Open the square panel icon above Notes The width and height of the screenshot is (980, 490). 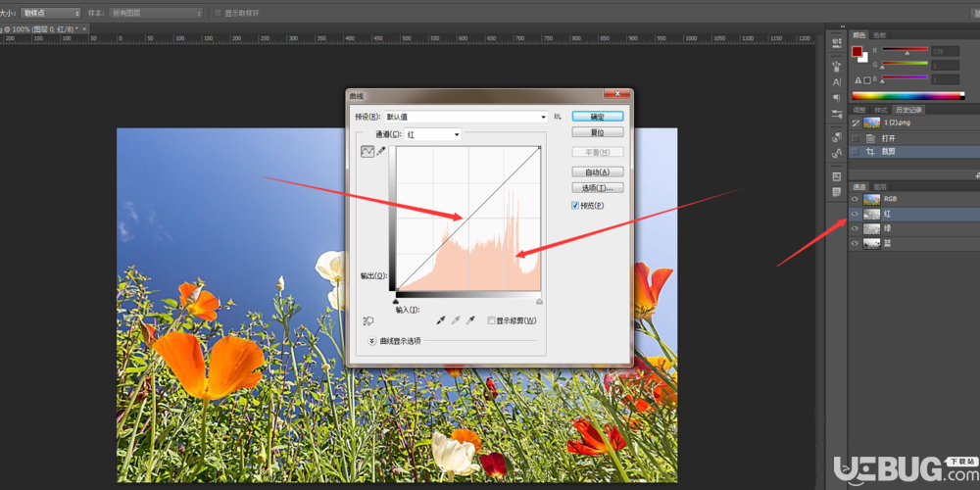[x=837, y=176]
